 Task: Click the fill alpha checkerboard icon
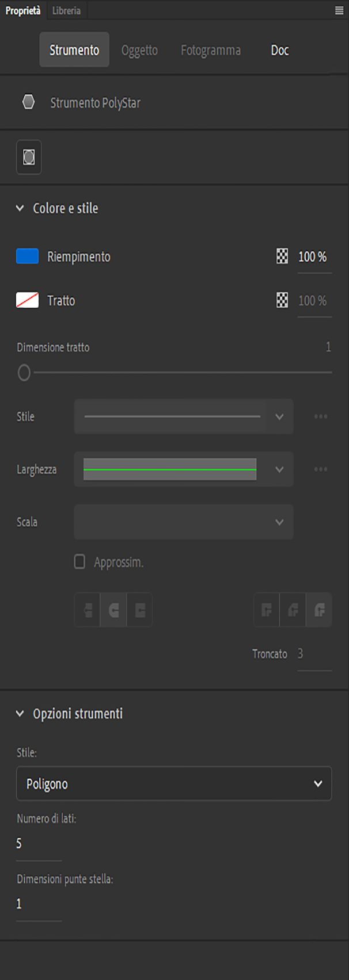(282, 257)
